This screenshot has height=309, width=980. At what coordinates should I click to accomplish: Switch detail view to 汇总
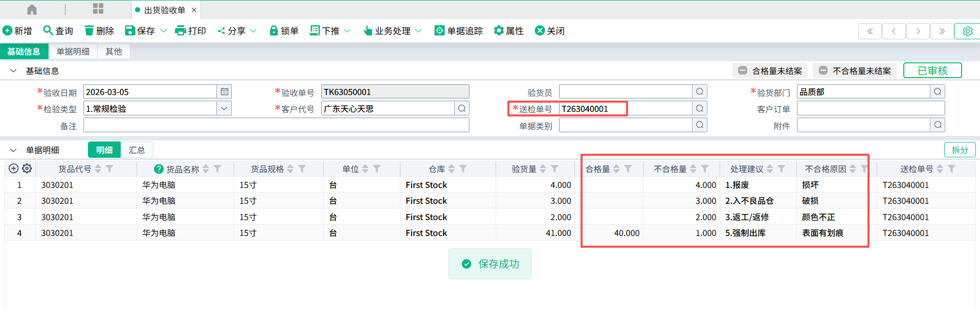pos(137,150)
